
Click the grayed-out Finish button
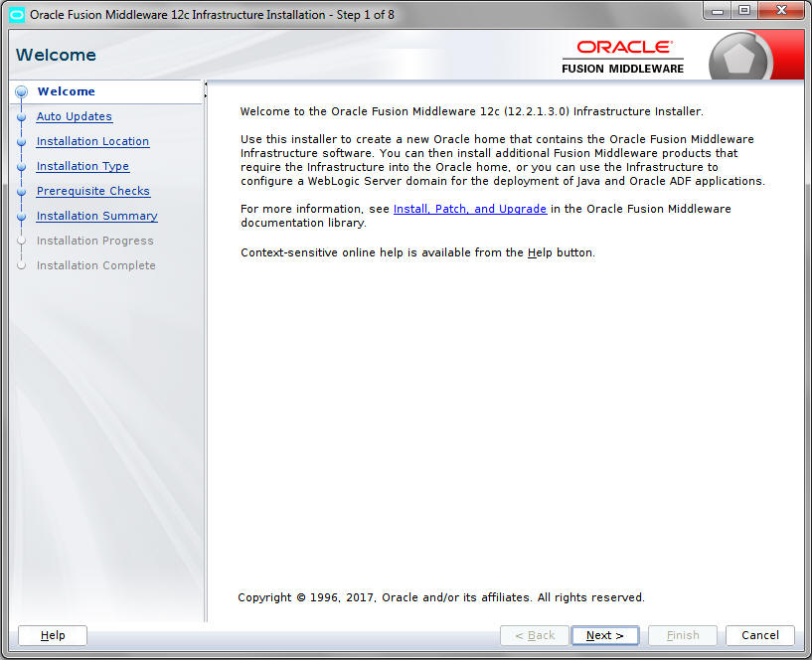[683, 635]
